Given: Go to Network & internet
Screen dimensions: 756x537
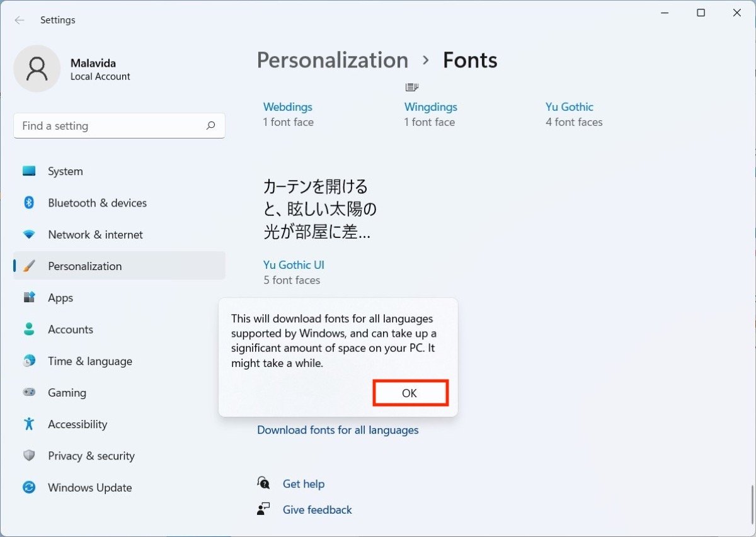Looking at the screenshot, I should pos(119,235).
